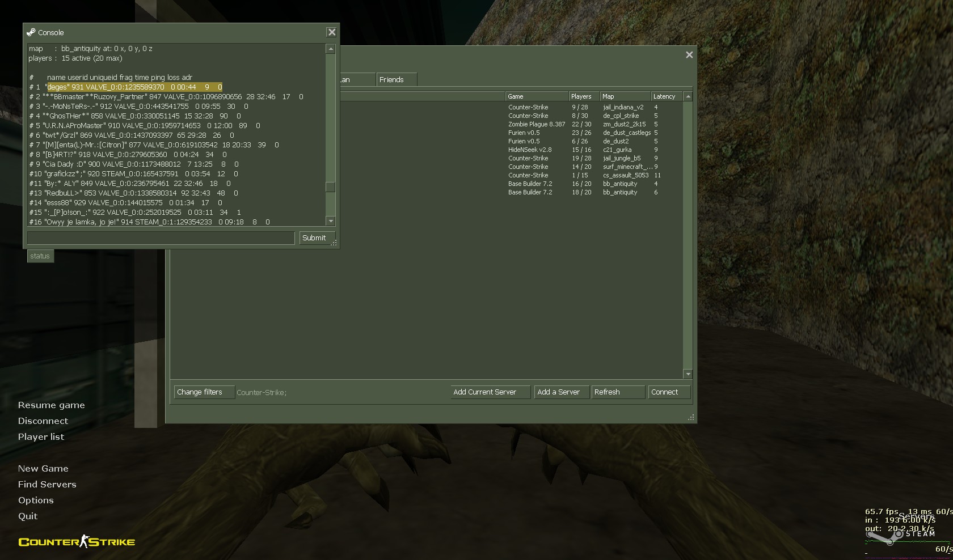Sort the list by Map column

click(625, 97)
